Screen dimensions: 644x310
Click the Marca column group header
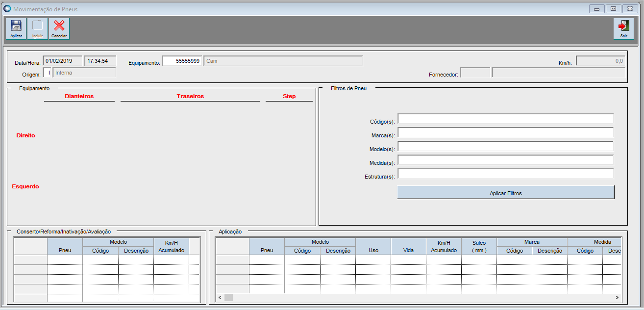pos(532,242)
